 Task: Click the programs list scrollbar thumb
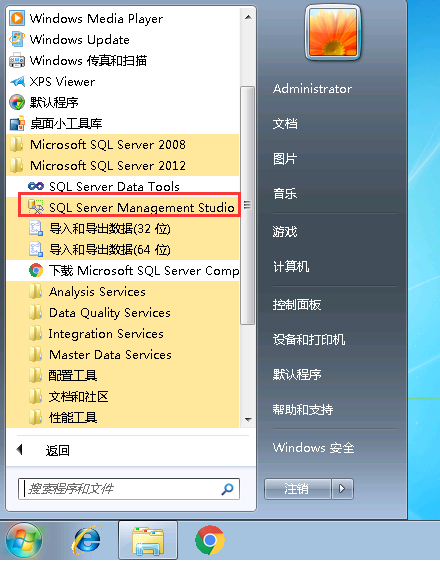pos(248,205)
